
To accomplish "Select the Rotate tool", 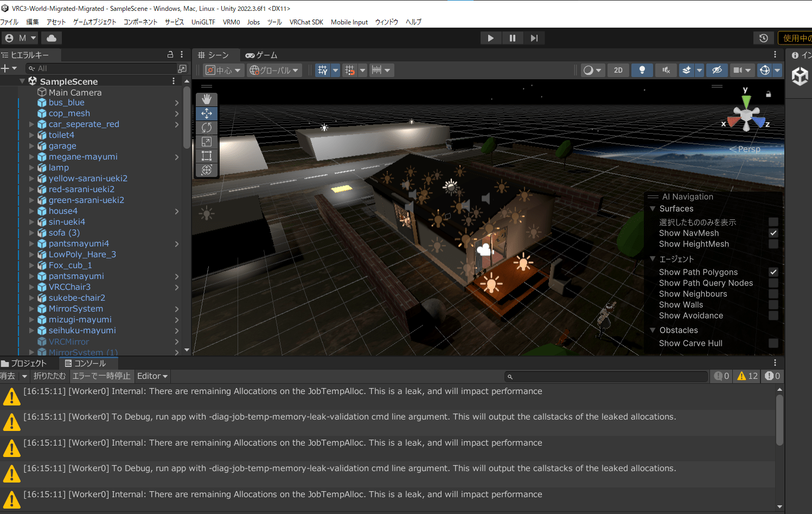I will coord(207,128).
